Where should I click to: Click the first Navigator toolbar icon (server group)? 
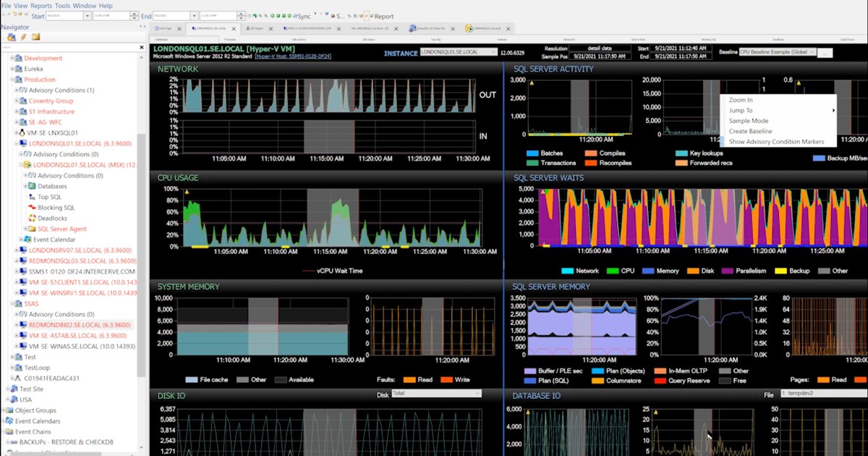tap(11, 37)
